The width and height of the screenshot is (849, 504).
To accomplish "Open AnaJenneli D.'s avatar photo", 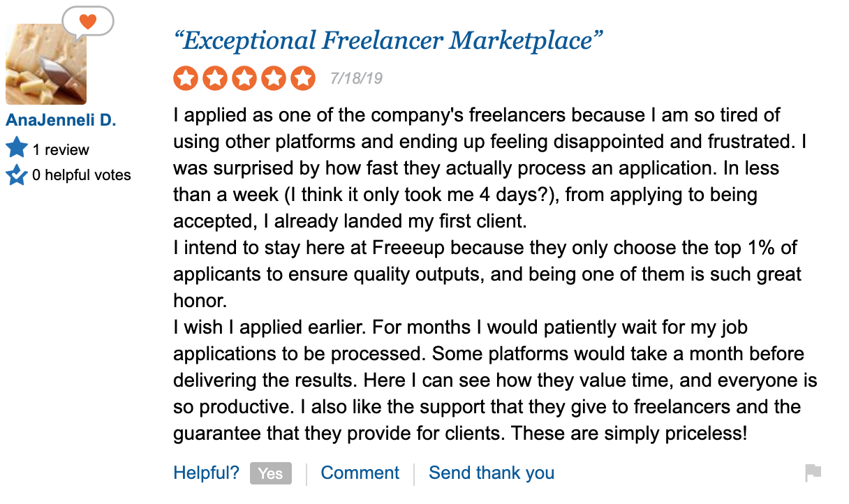I will (46, 64).
